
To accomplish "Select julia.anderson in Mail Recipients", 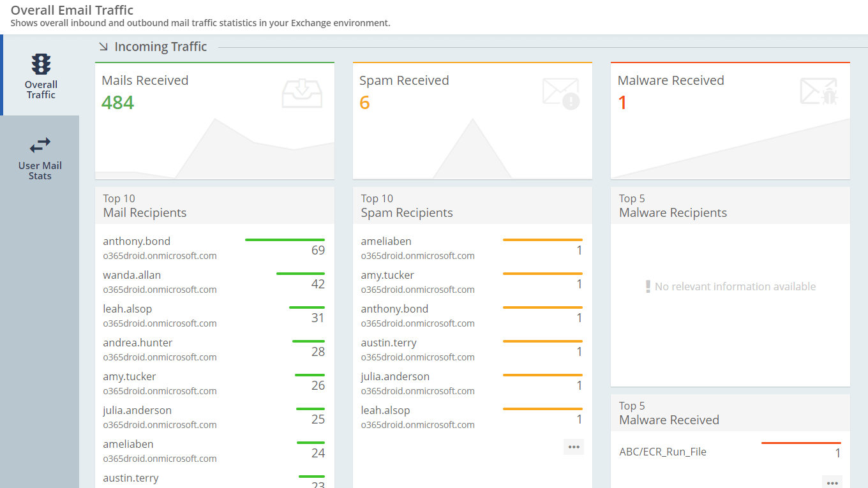I will 137,410.
